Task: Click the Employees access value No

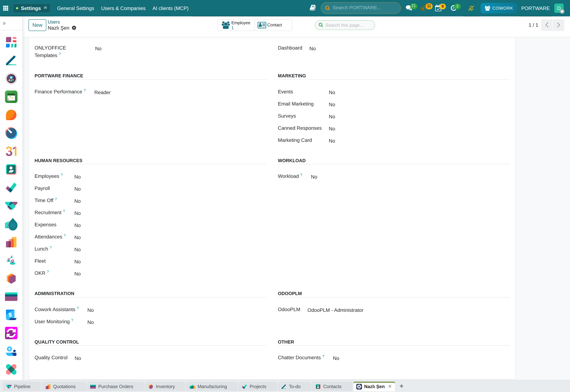Action: click(x=77, y=177)
